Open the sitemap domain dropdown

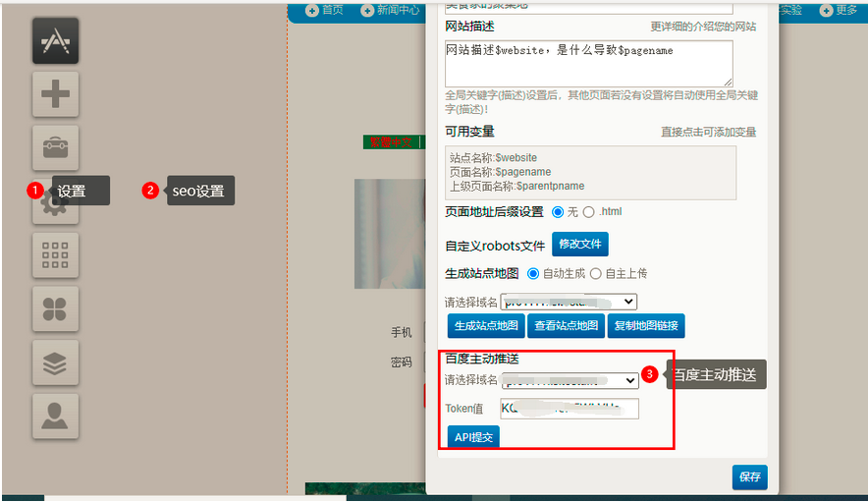(569, 302)
